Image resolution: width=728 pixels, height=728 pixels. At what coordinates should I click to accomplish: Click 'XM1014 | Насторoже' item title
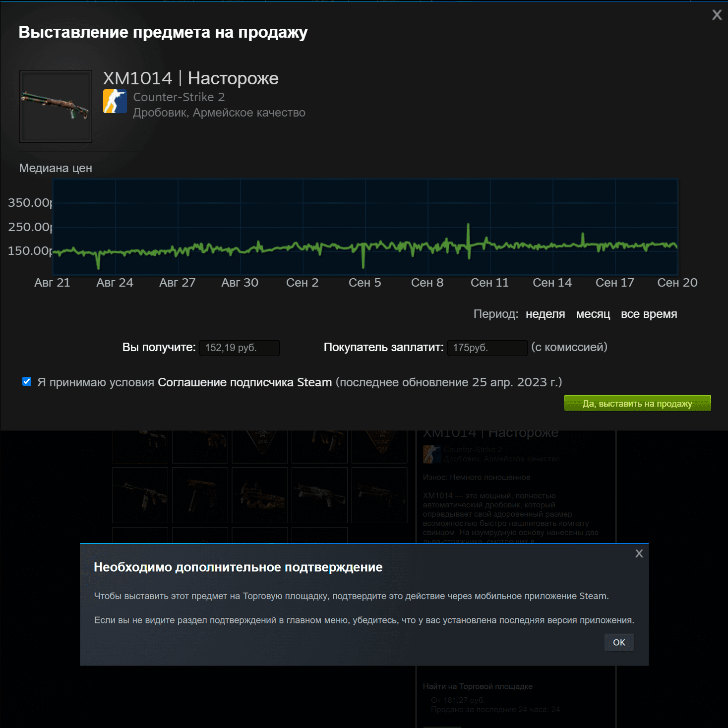[x=190, y=78]
